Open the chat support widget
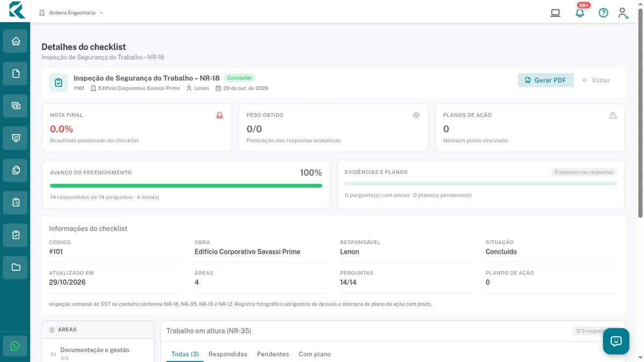Screen dimensions: 644x362 click(x=616, y=341)
